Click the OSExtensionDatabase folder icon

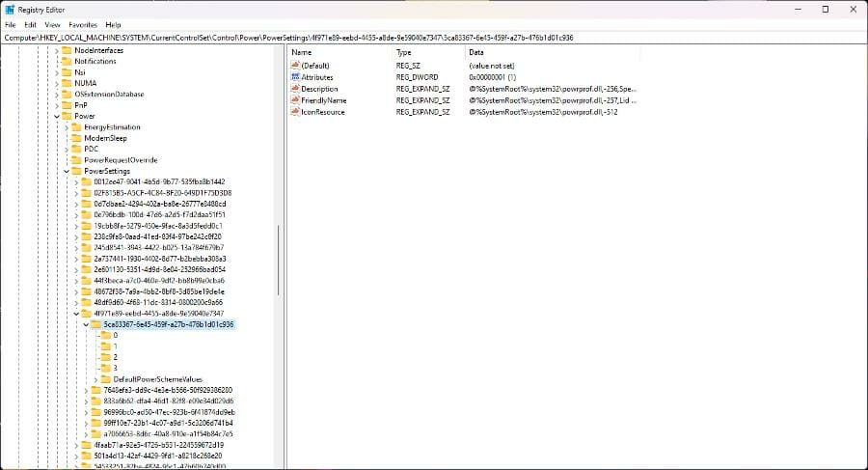click(x=67, y=95)
